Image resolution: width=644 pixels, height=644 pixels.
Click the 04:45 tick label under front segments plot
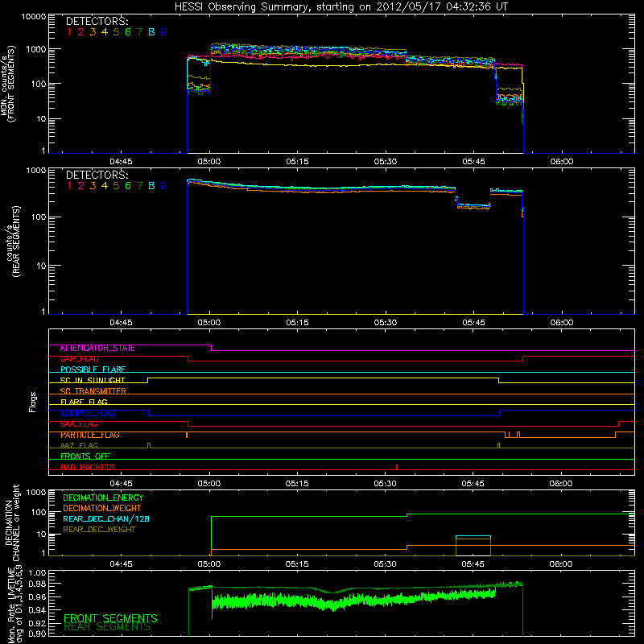coord(122,162)
